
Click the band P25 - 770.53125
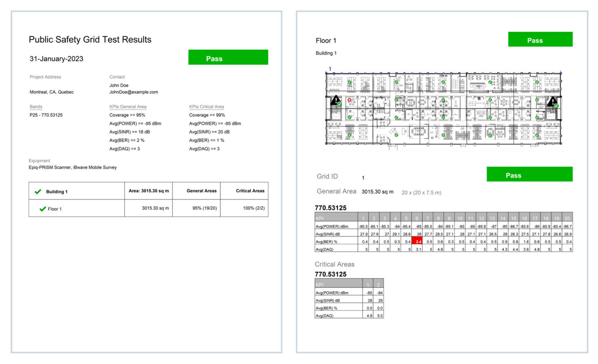tap(46, 115)
